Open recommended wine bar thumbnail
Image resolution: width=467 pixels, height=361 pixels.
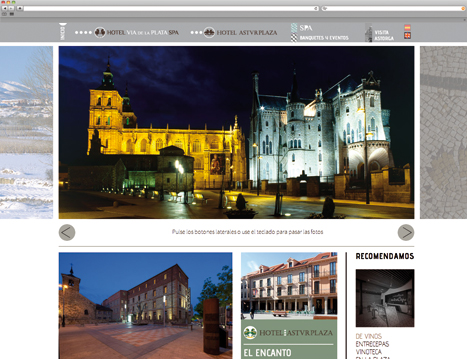point(385,298)
